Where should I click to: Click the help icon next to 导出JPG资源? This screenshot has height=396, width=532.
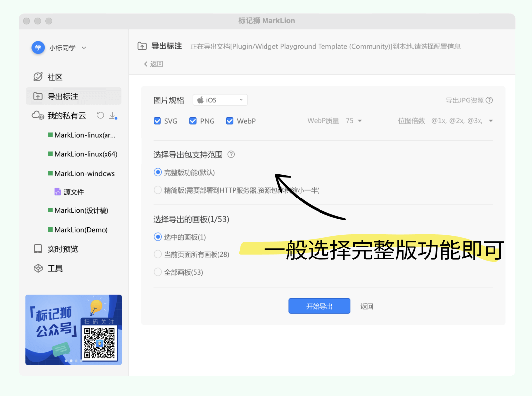tap(489, 100)
